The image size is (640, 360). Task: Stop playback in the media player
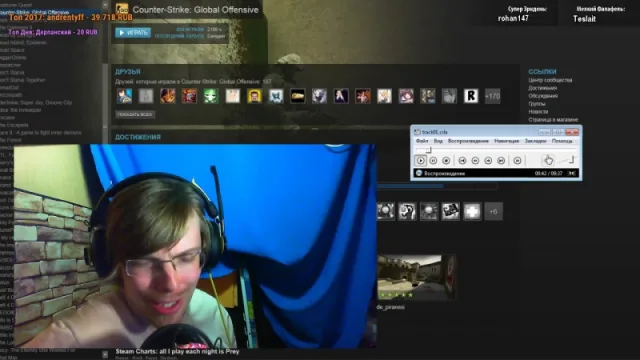point(446,161)
